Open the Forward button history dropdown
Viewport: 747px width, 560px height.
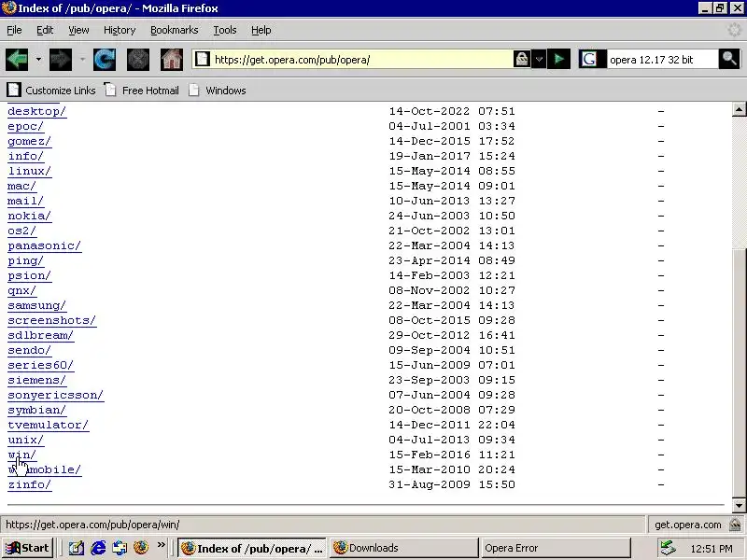82,60
